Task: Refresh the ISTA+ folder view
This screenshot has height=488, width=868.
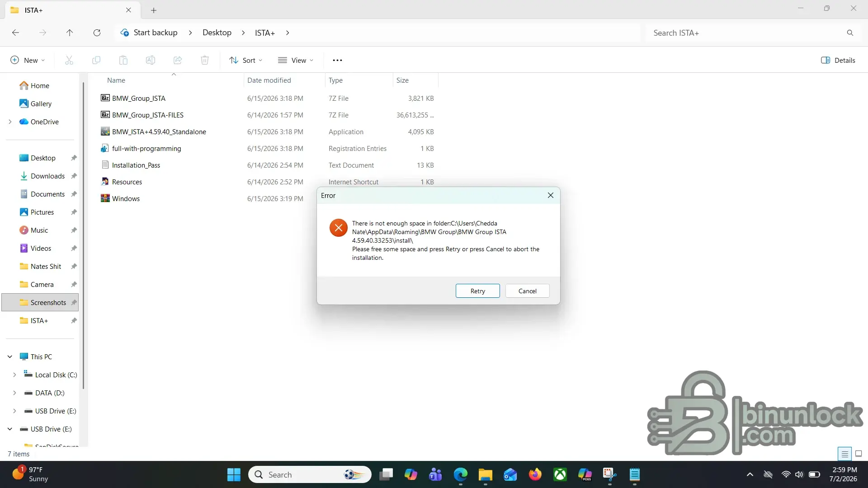Action: coord(97,33)
